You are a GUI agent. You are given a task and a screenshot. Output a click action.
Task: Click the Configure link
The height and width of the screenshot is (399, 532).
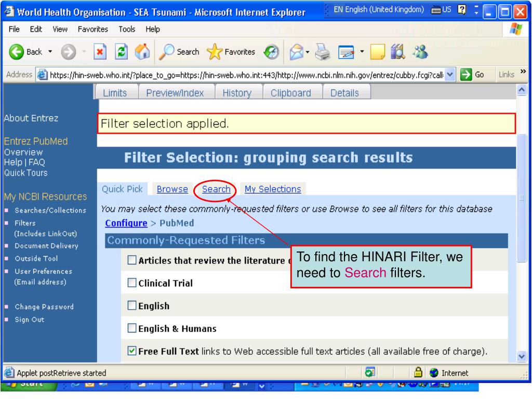point(126,223)
